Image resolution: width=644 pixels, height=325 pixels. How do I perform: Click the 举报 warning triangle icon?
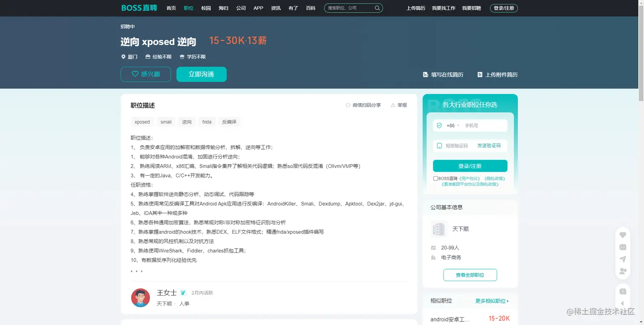click(393, 105)
